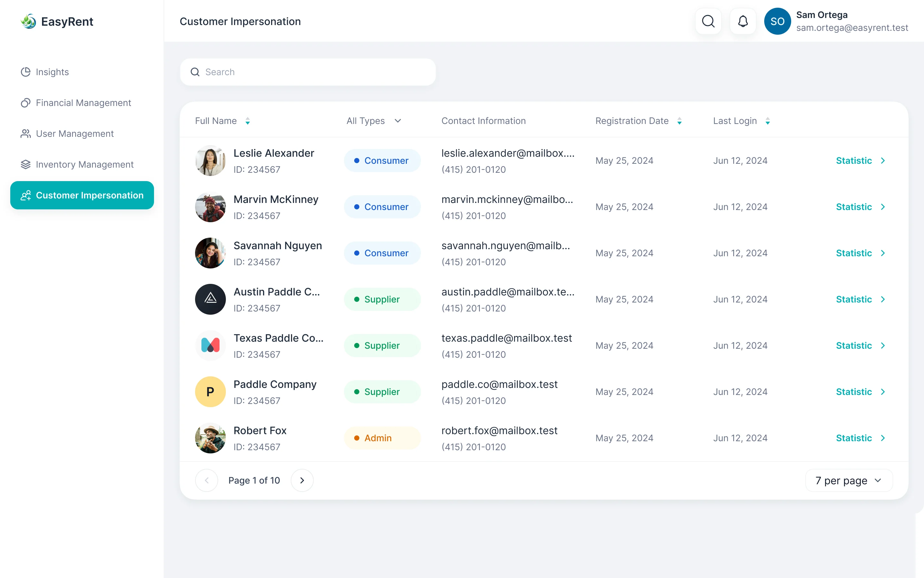Click the Insights pie chart icon
The image size is (924, 578).
tap(26, 72)
